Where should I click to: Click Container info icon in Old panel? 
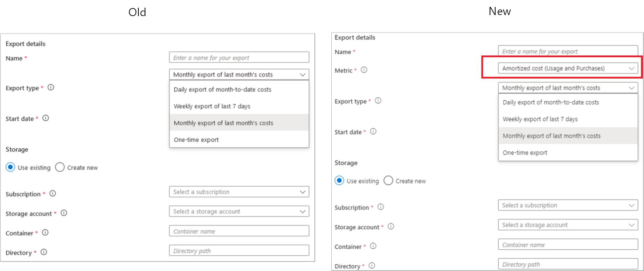pyautogui.click(x=45, y=233)
